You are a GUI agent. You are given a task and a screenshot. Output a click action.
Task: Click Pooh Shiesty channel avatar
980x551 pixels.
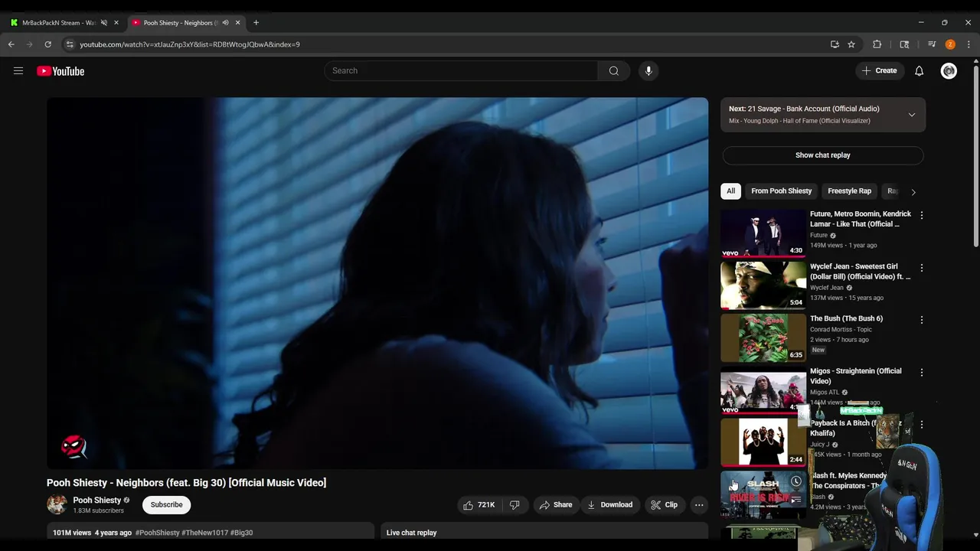tap(57, 505)
